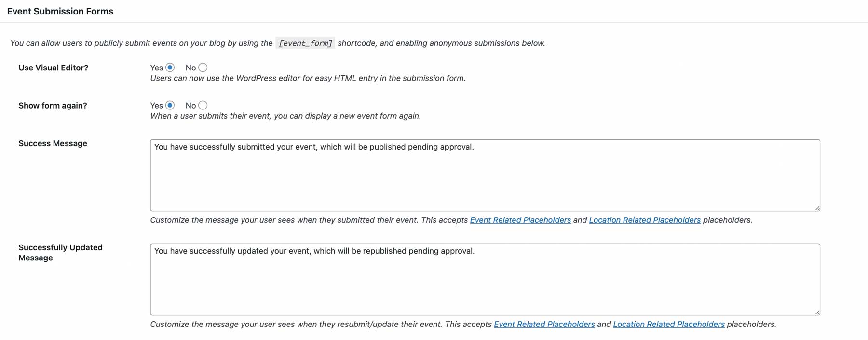This screenshot has width=868, height=340.
Task: Click the resize handle of Success Message box
Action: coord(816,208)
